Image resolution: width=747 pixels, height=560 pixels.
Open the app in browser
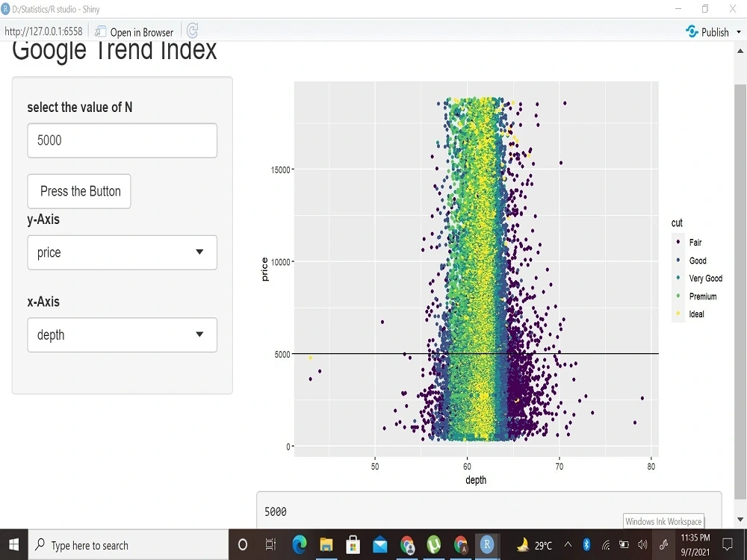tap(134, 32)
